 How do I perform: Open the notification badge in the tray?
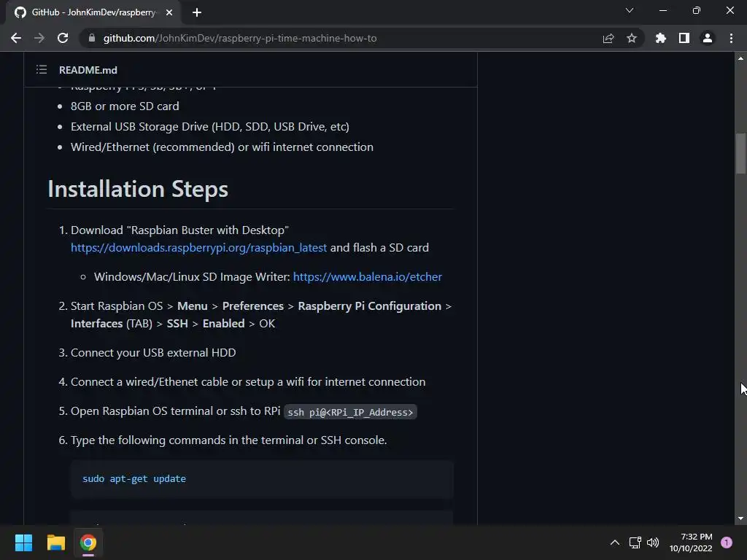pos(727,542)
